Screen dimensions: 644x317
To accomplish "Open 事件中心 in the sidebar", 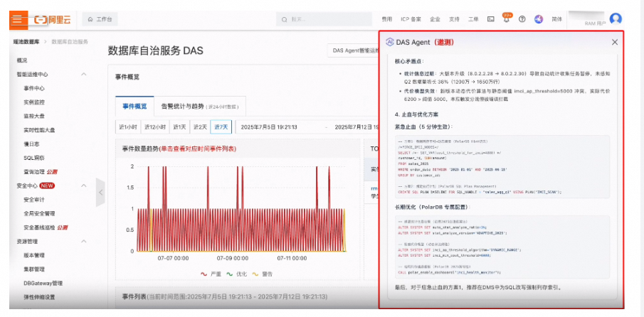I will [34, 89].
